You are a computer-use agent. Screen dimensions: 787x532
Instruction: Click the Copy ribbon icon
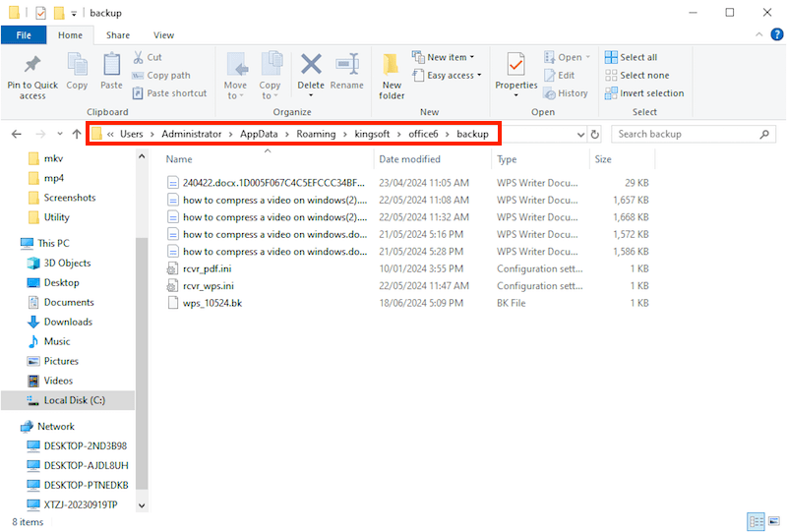click(77, 65)
